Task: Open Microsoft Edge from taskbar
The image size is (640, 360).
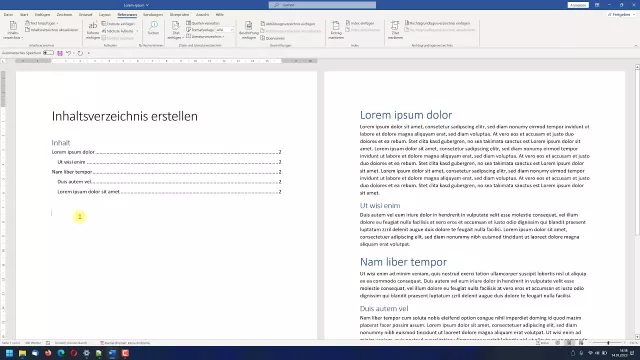Action: (61, 353)
